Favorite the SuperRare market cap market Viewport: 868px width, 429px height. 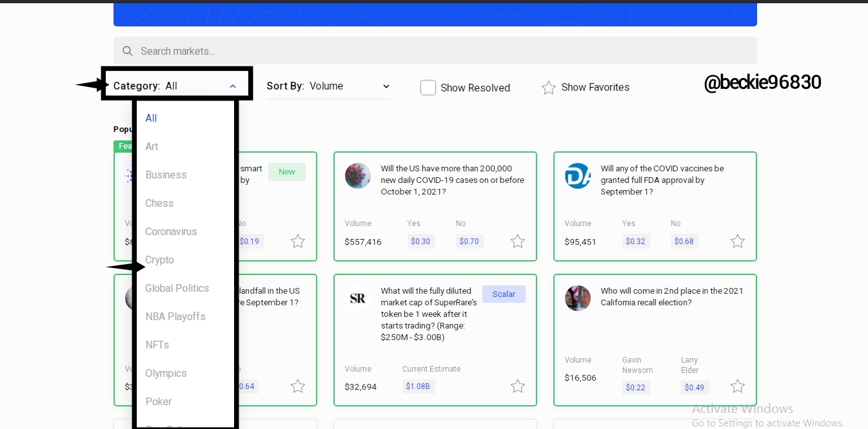point(517,386)
